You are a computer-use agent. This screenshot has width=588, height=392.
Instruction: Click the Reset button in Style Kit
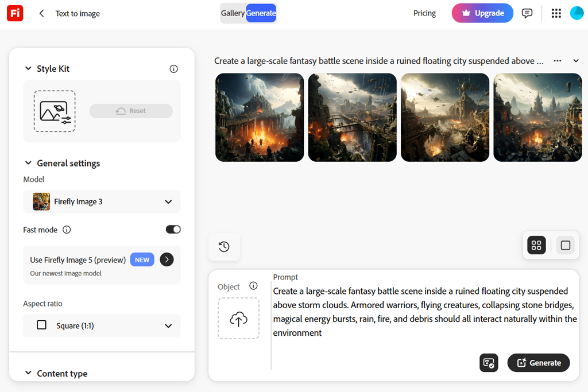click(x=131, y=111)
